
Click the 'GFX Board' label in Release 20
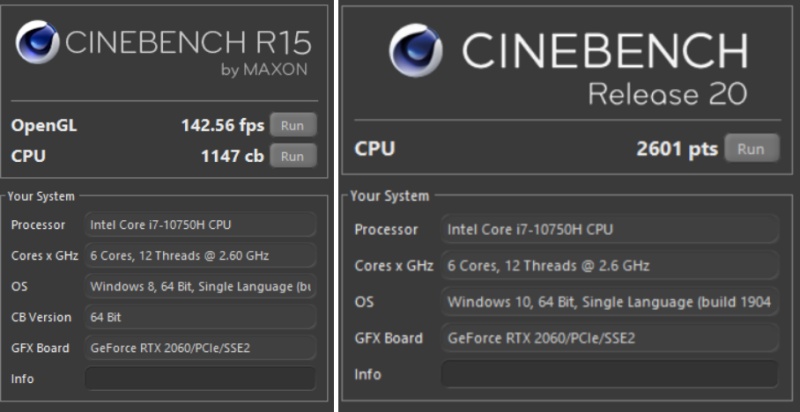(389, 338)
